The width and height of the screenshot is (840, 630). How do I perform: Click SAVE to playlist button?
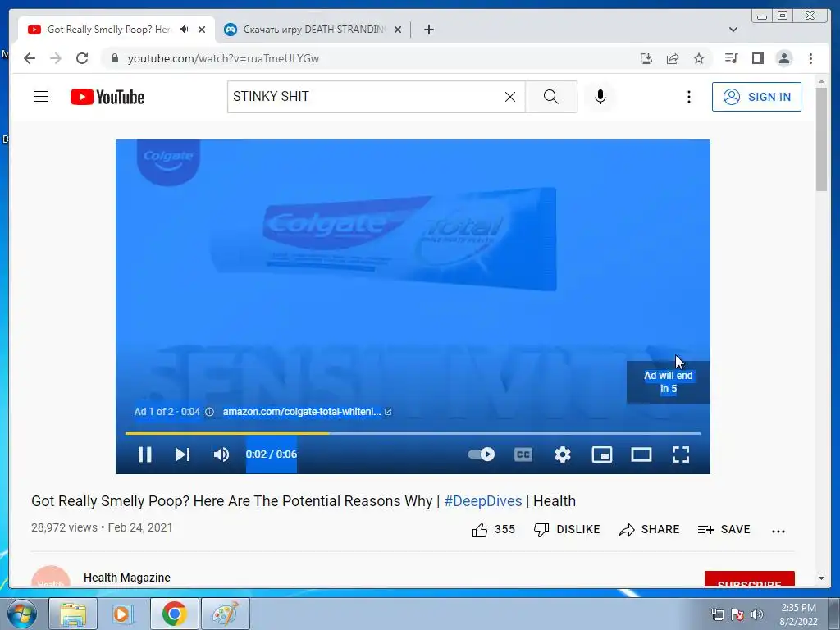pos(724,530)
